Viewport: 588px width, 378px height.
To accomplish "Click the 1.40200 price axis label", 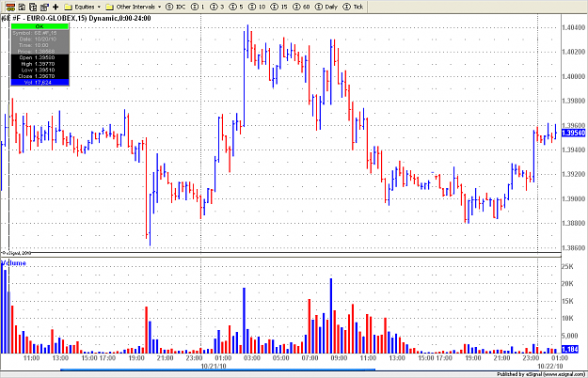I will 573,52.
